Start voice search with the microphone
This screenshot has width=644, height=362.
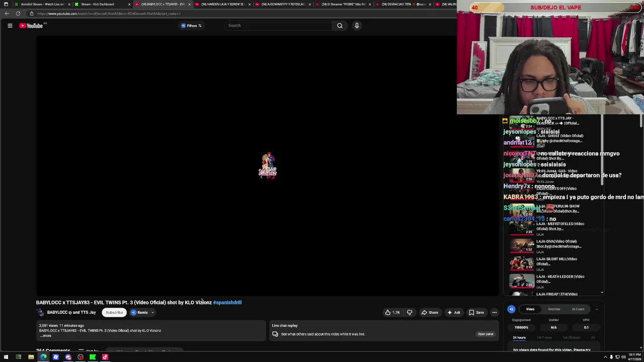pyautogui.click(x=357, y=26)
